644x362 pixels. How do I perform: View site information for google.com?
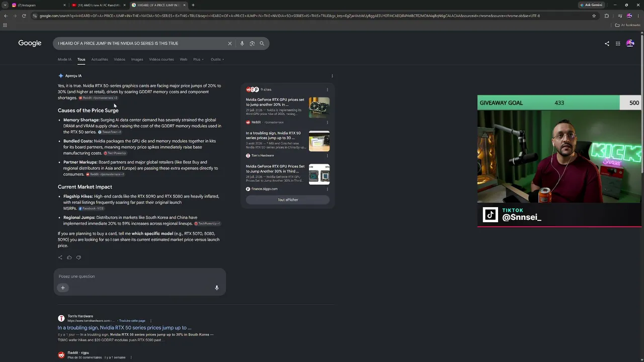coord(35,16)
